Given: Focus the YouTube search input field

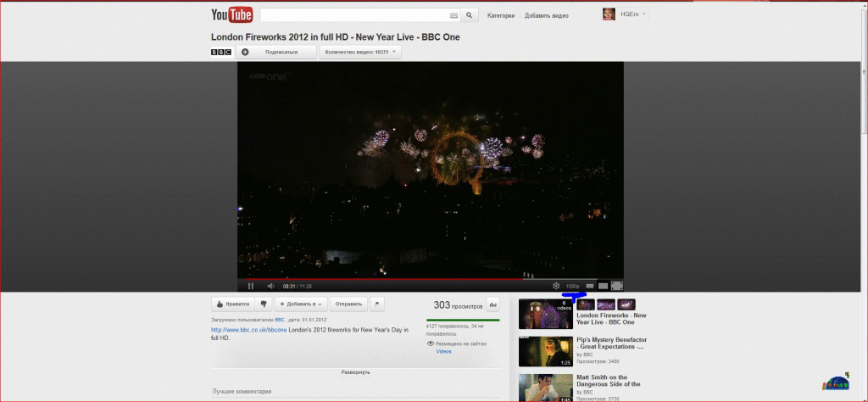Looking at the screenshot, I should coord(359,15).
